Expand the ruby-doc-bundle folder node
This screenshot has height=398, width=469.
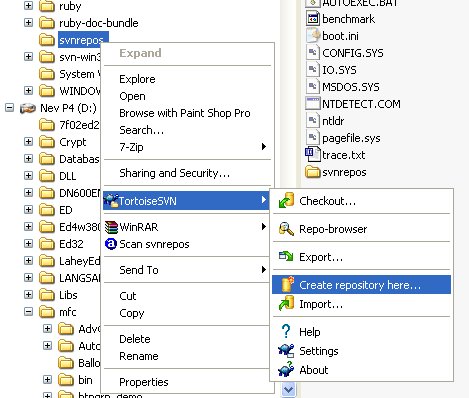(x=28, y=23)
